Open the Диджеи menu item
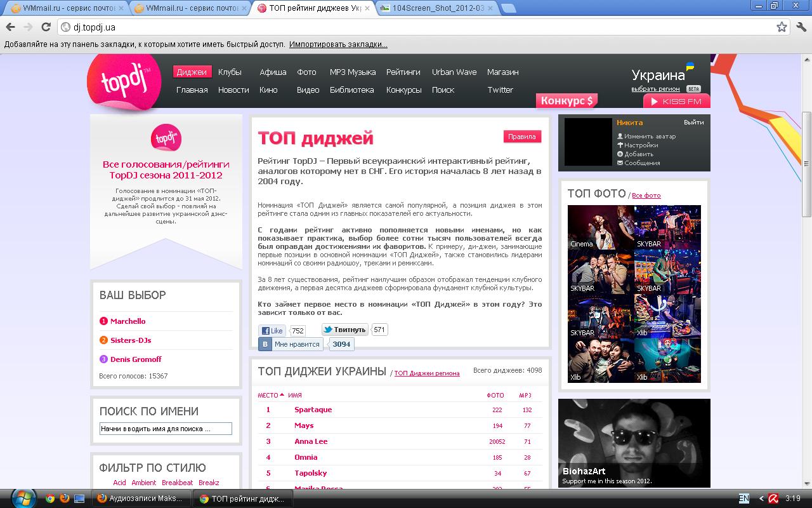This screenshot has width=812, height=508. 192,72
